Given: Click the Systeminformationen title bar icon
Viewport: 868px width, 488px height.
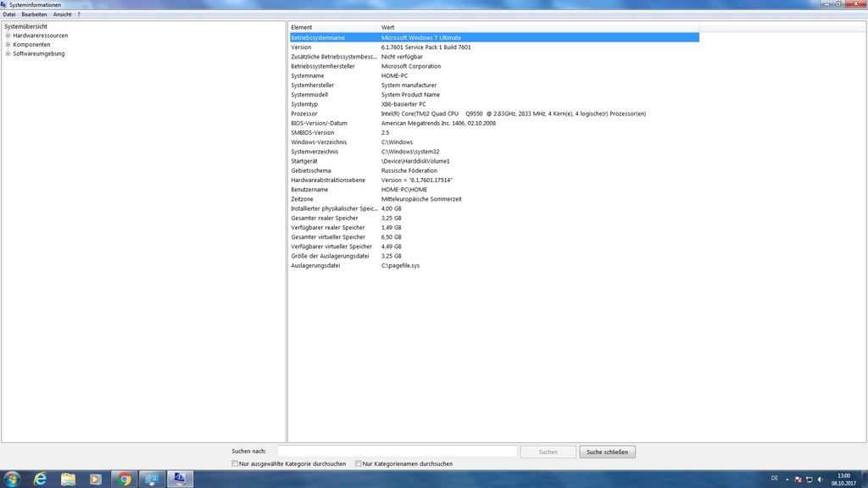Looking at the screenshot, I should pos(4,4).
